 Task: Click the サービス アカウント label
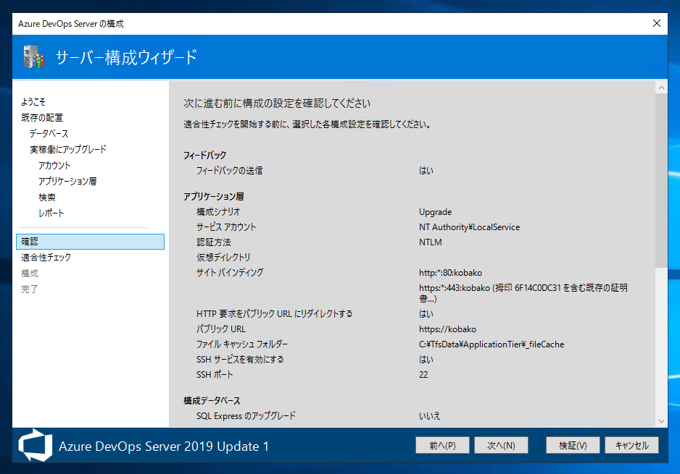tap(226, 227)
